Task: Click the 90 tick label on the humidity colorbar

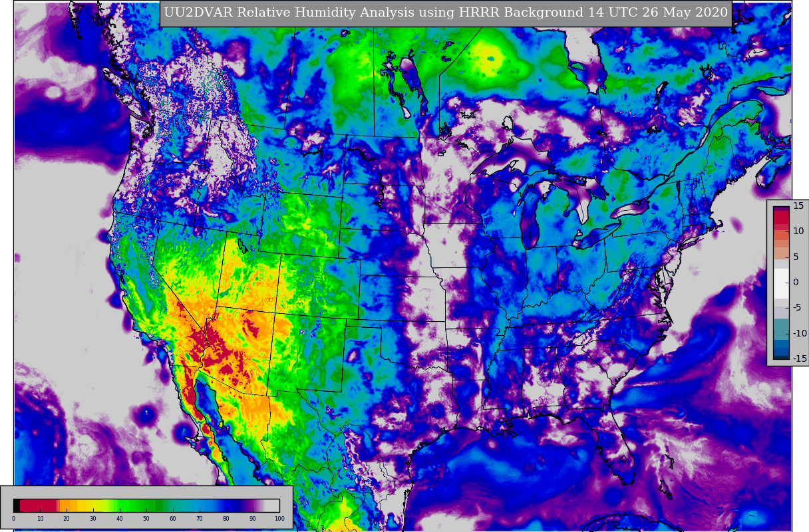Action: (x=252, y=519)
